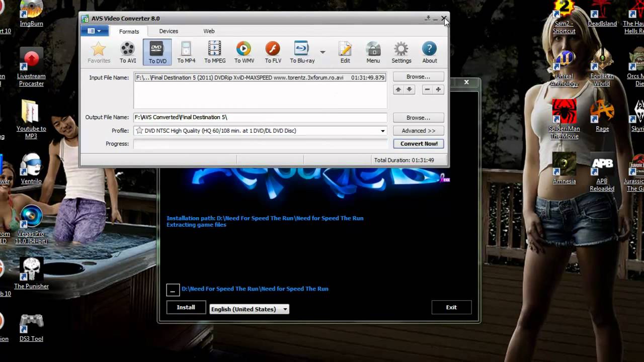The image size is (644, 362).
Task: Open the ImgBurn desktop shortcut
Action: pos(31,15)
